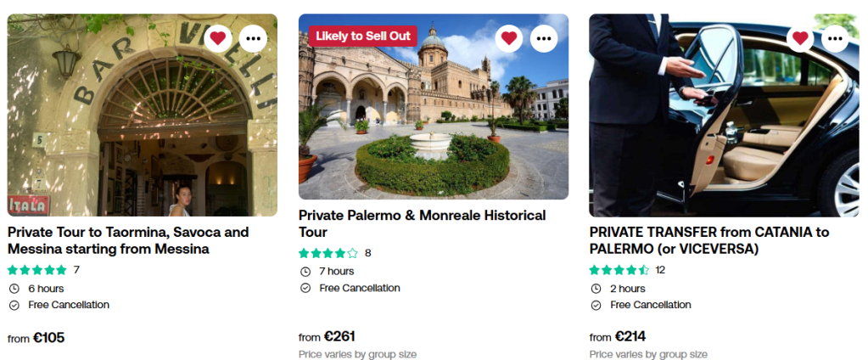Viewport: 868px width, 360px height.
Task: Click the five-star rating on Taormina tour
Action: pos(37,270)
